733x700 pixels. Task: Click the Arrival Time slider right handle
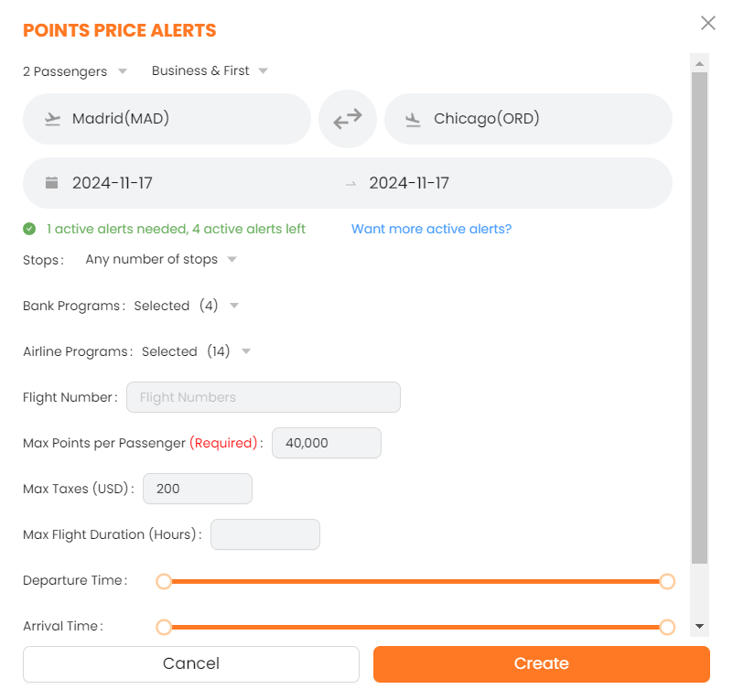pyautogui.click(x=667, y=627)
